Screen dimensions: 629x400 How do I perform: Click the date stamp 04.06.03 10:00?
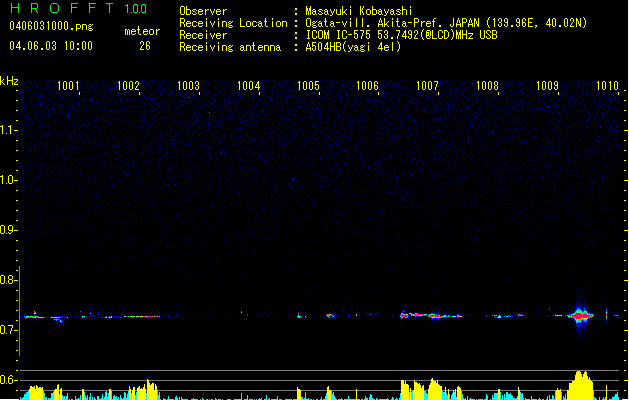[51, 46]
